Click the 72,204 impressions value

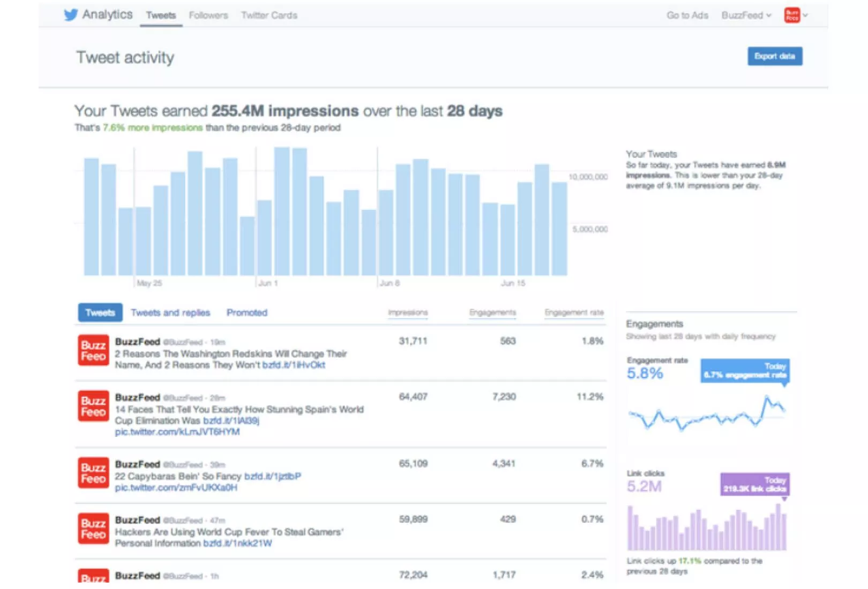click(413, 575)
